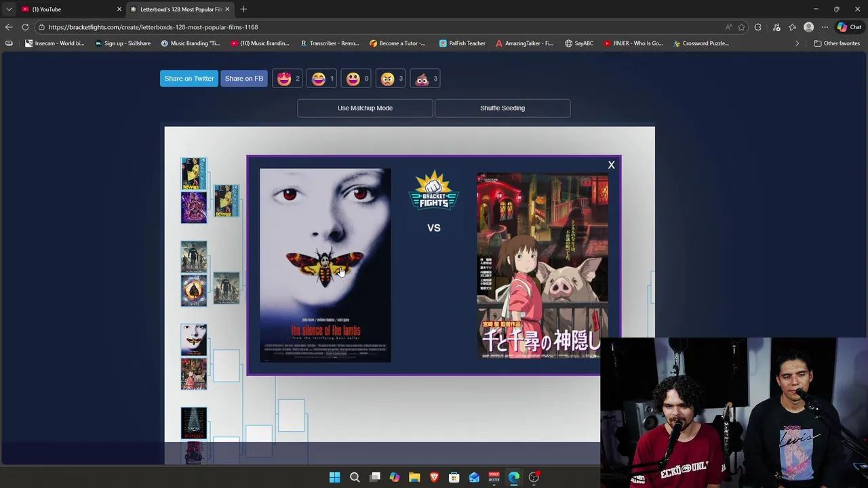Open the Edge profile avatar
This screenshot has width=868, height=488.
pyautogui.click(x=808, y=27)
